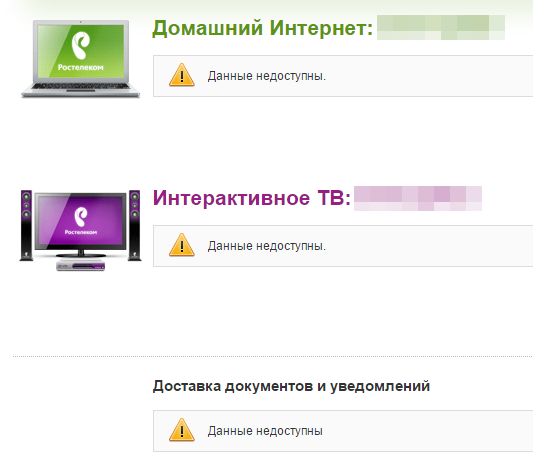Click the left speaker beside the TV
The width and height of the screenshot is (533, 471).
(x=26, y=225)
